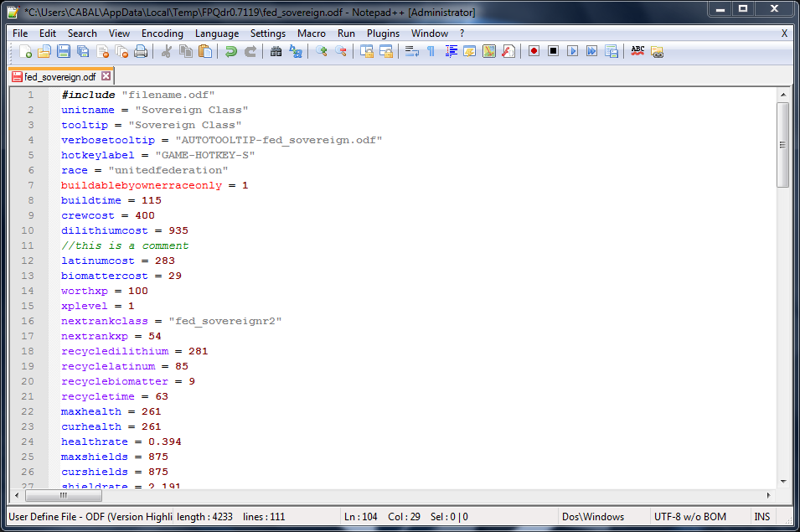Click the Copy toolbar icon
The image size is (800, 532).
pos(186,51)
